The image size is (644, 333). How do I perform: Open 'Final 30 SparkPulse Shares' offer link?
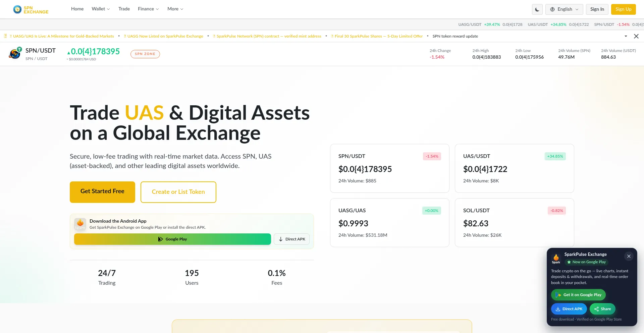click(x=377, y=36)
